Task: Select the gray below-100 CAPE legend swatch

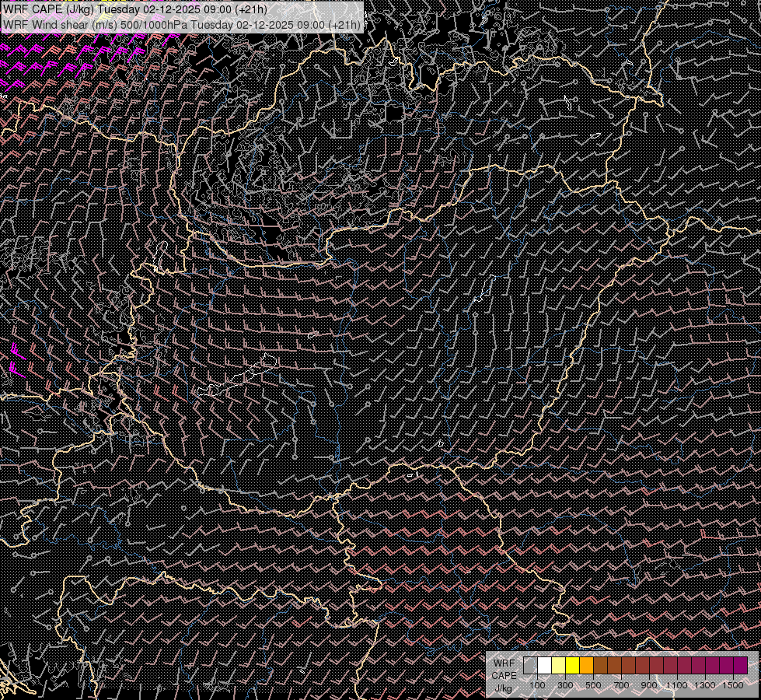Action: pyautogui.click(x=530, y=665)
